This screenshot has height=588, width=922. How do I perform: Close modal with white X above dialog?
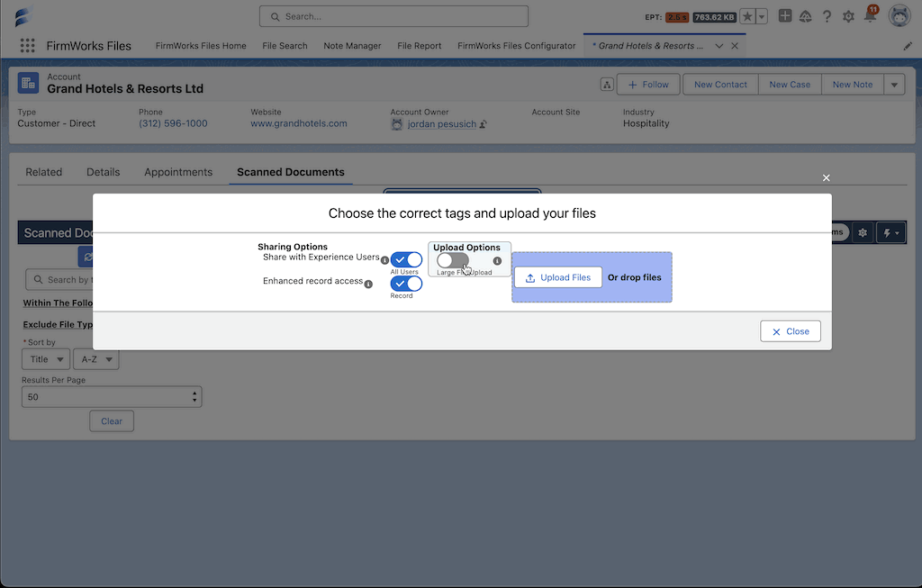coord(827,177)
